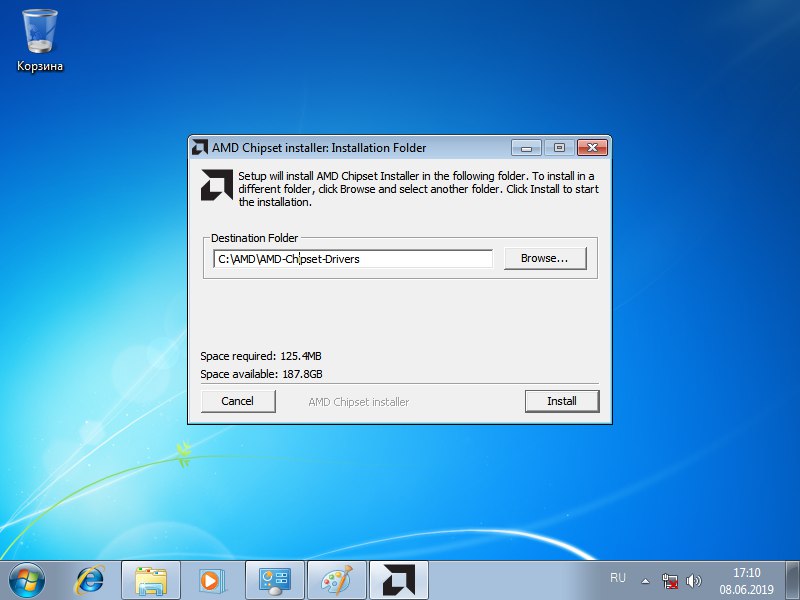The height and width of the screenshot is (600, 800).
Task: Open the Windows Start menu
Action: [27, 580]
